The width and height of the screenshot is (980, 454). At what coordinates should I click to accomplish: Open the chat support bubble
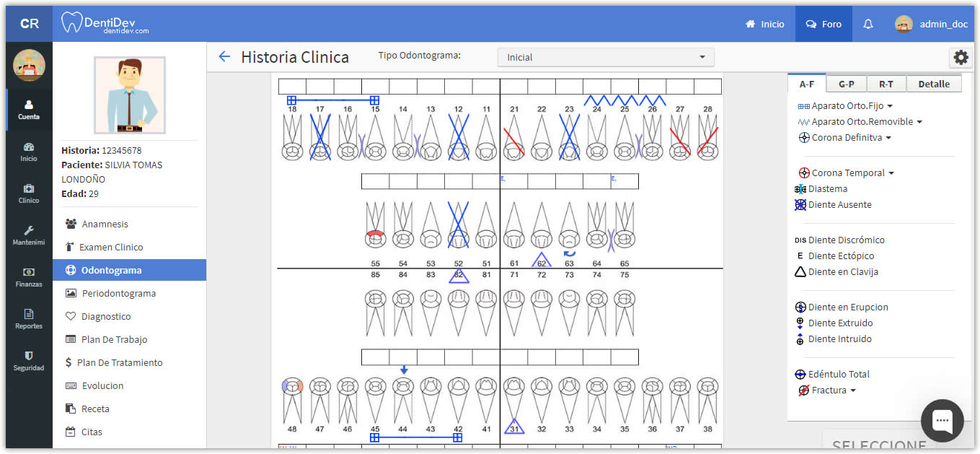(942, 420)
